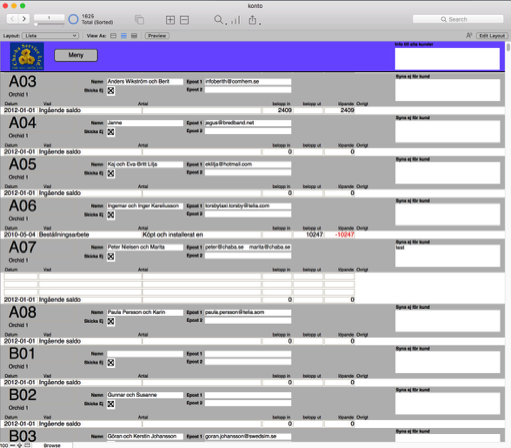Click the Namn field Gunnar och Susanne
511x448 pixels.
pyautogui.click(x=145, y=395)
